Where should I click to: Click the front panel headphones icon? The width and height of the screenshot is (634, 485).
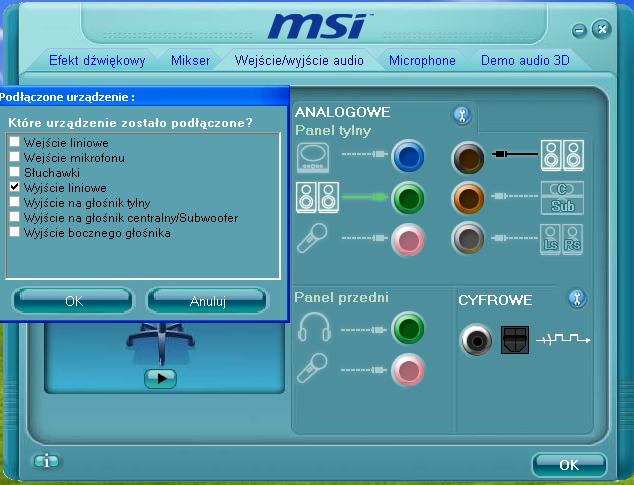click(314, 327)
